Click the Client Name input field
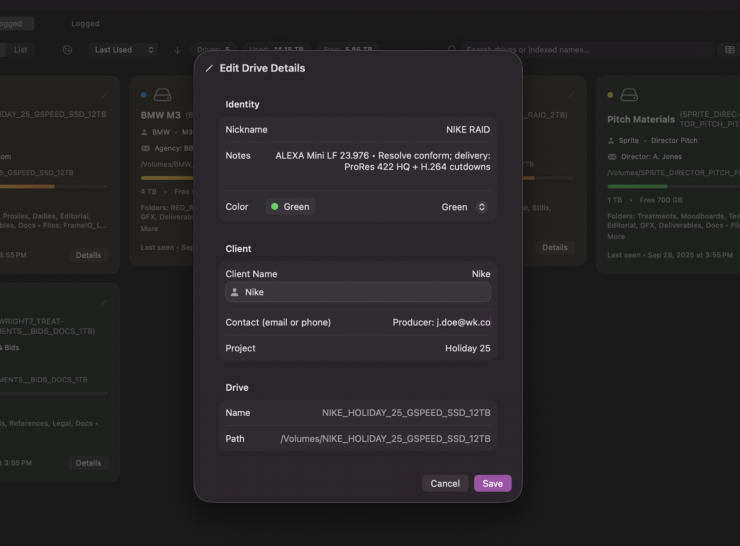 coord(360,292)
